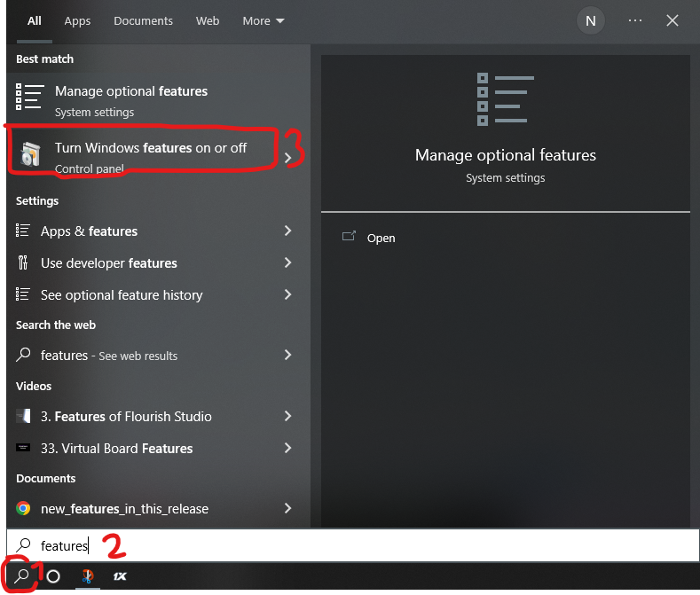Click optional feature history list icon

[x=23, y=294]
